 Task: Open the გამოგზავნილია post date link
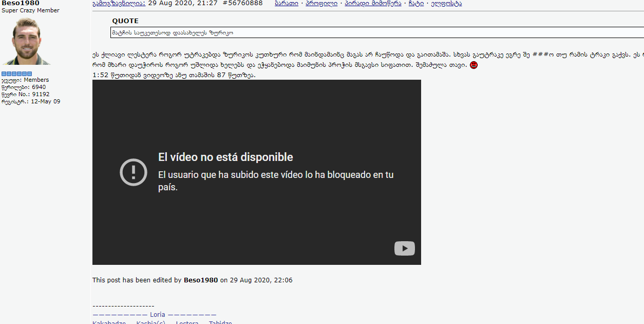coord(119,3)
